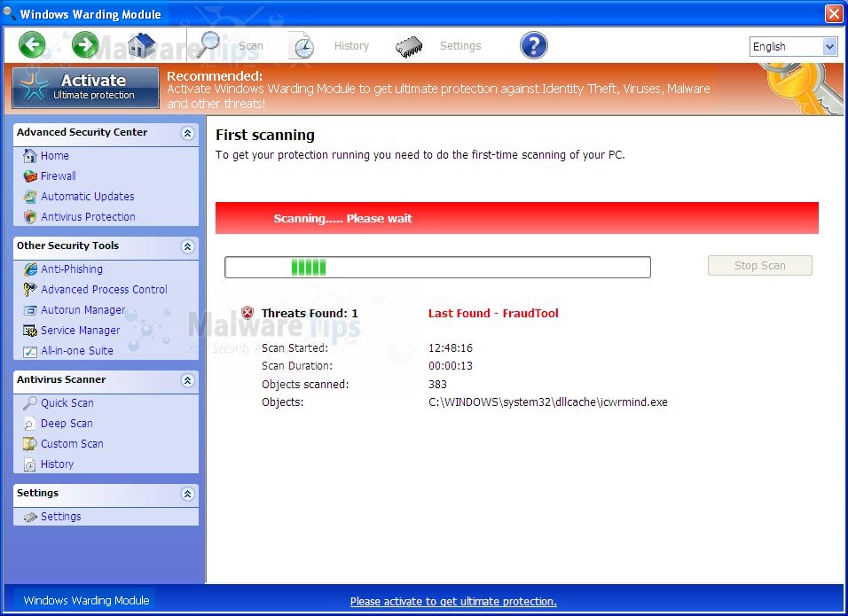Click the Firewall brick icon
The image size is (848, 616).
coord(30,176)
